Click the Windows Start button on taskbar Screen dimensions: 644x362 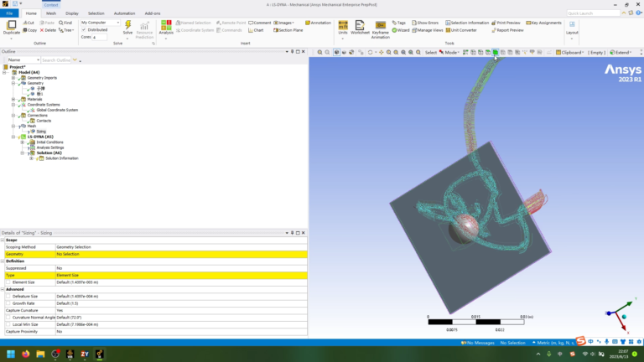pyautogui.click(x=11, y=354)
